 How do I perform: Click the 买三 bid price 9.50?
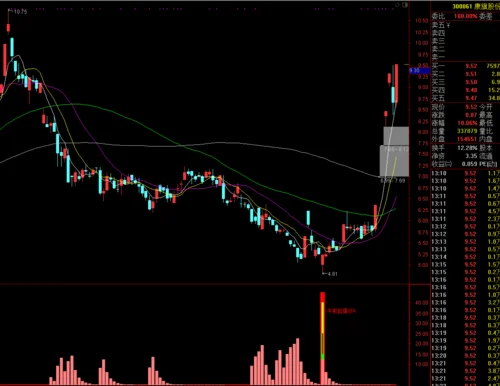471,82
